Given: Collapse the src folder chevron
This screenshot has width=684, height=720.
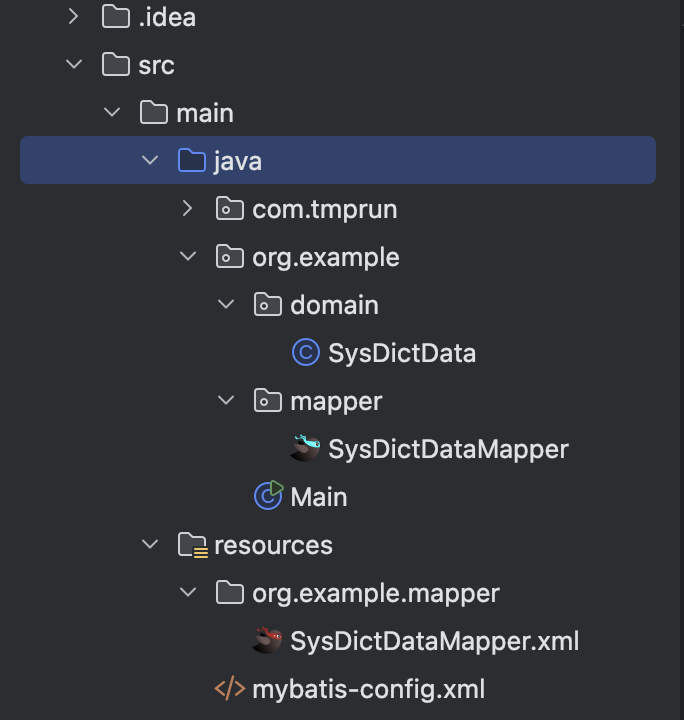Looking at the screenshot, I should (74, 64).
